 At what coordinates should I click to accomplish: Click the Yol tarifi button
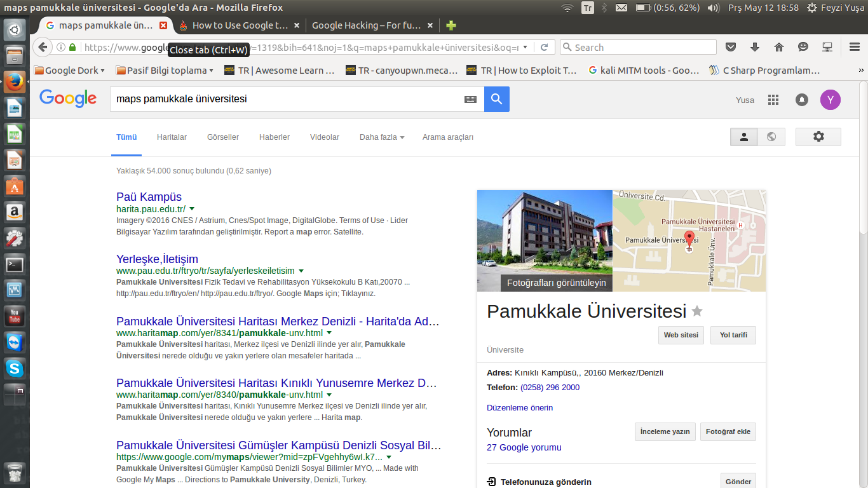pos(733,335)
